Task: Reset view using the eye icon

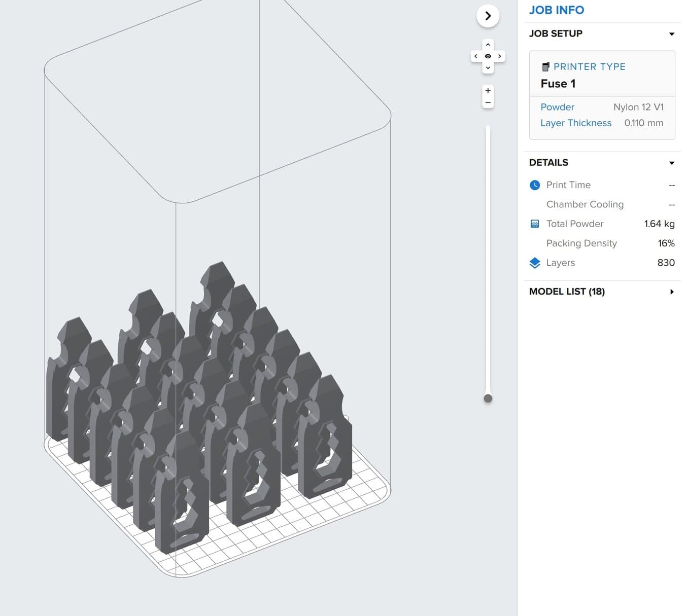Action: click(488, 56)
